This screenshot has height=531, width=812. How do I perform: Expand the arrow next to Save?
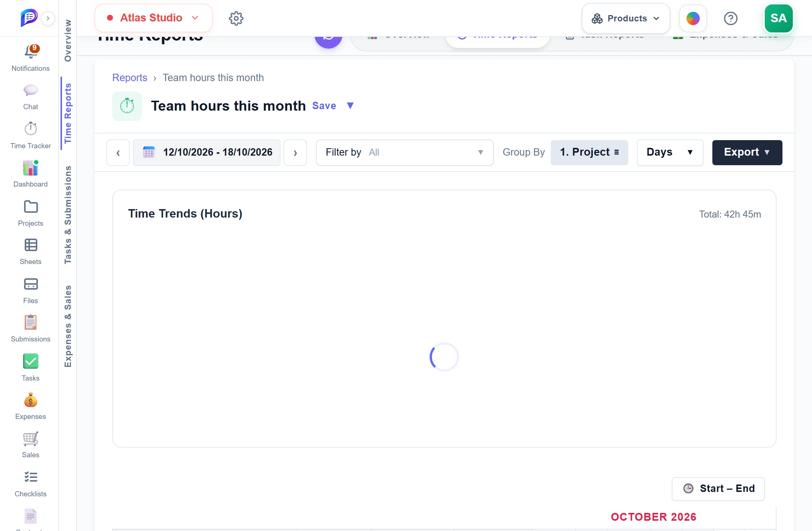[x=350, y=106]
